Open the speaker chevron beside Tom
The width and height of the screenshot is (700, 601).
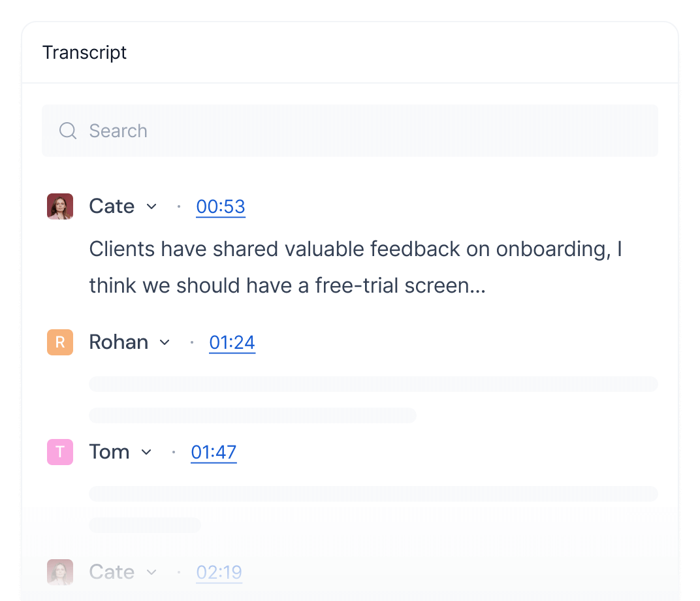click(146, 452)
